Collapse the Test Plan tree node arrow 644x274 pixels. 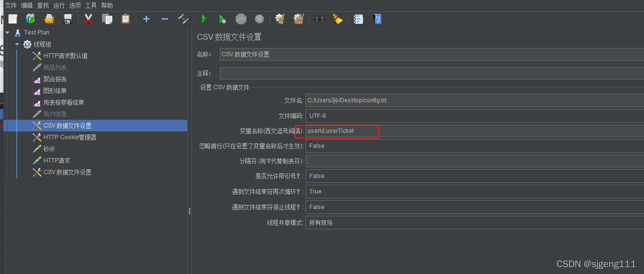coord(7,32)
